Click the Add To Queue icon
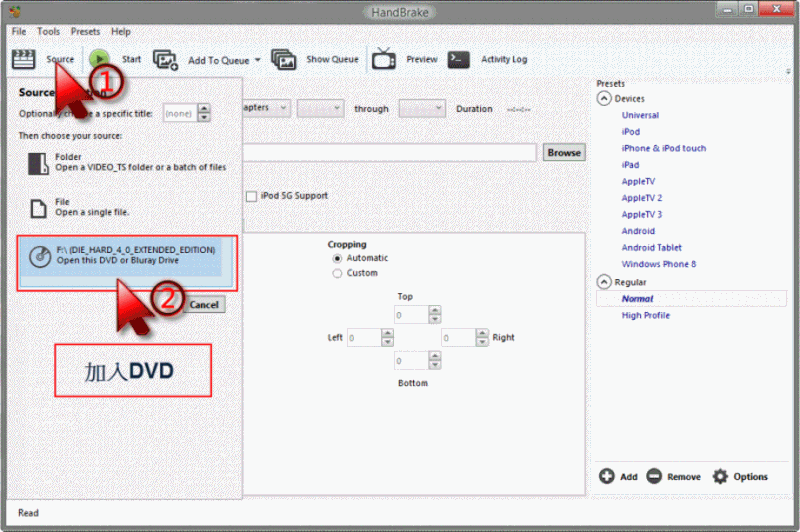Screen dimensions: 800x532 pyautogui.click(x=166, y=60)
